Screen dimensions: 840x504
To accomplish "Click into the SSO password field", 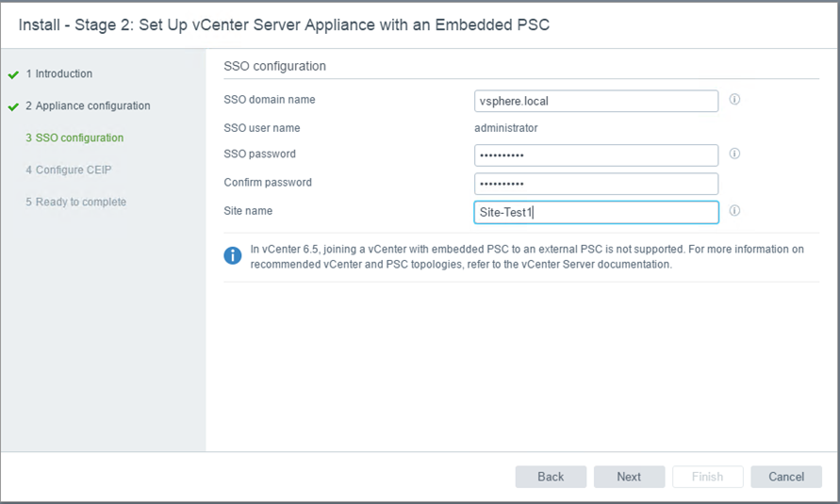I will click(596, 154).
